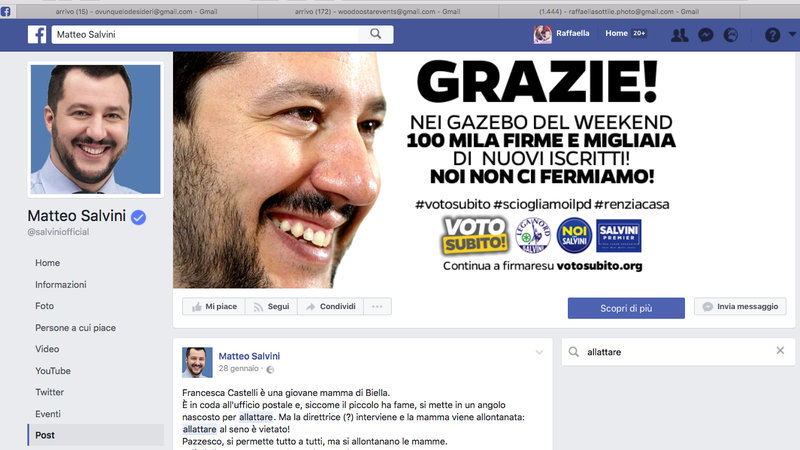This screenshot has height=450, width=800.
Task: Toggle Mi piace on the page
Action: pos(214,307)
